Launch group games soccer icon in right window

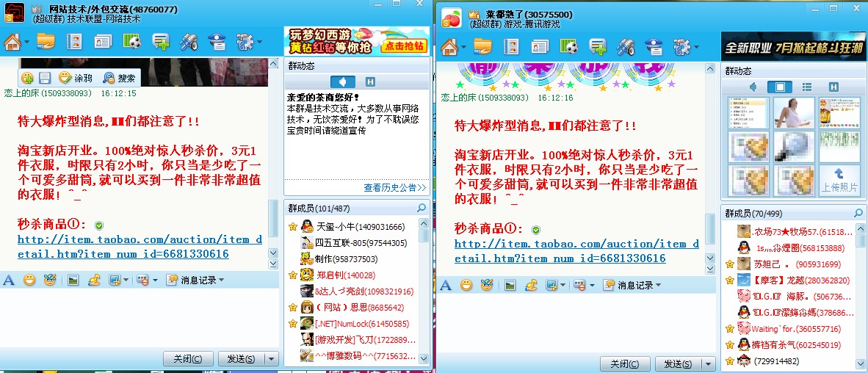(x=568, y=46)
